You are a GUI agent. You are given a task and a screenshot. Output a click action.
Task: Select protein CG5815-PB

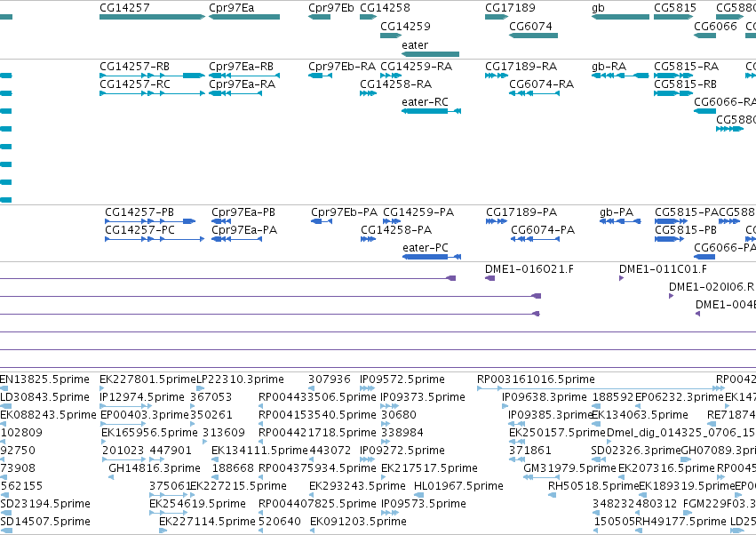click(669, 239)
